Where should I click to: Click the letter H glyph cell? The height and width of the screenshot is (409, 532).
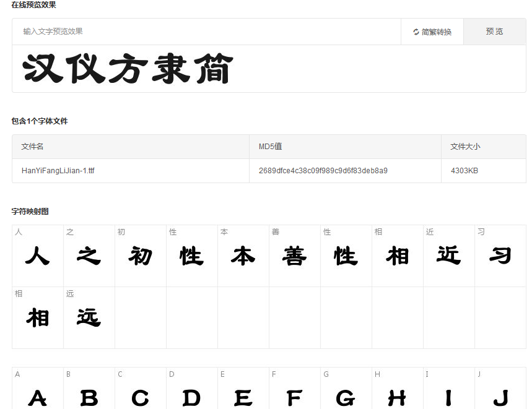click(398, 389)
